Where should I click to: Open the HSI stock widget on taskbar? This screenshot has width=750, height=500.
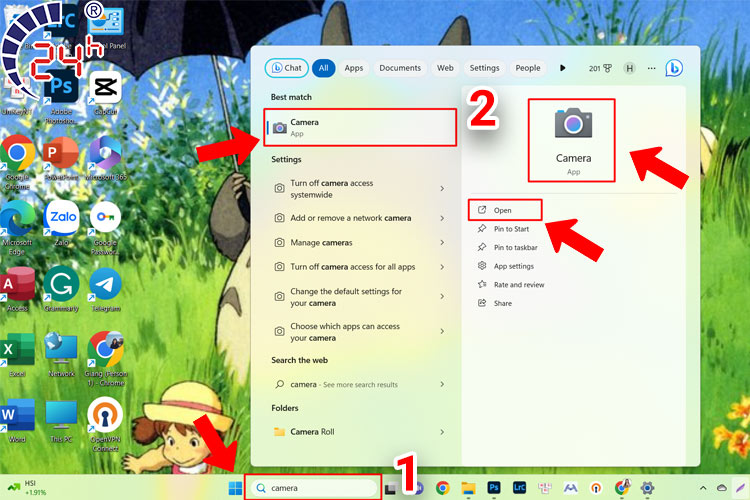coord(27,488)
